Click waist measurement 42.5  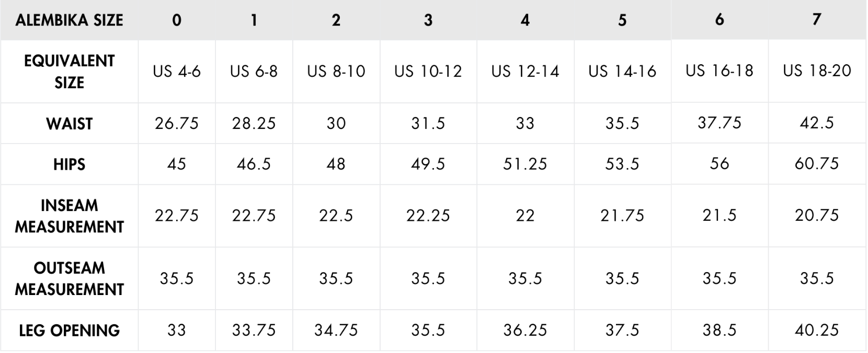[817, 123]
